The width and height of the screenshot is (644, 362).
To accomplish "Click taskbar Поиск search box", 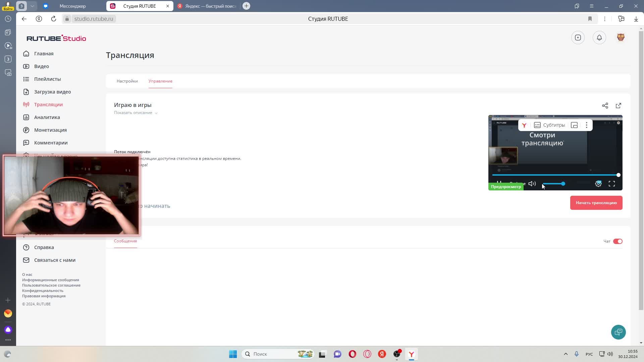I will coord(278,354).
